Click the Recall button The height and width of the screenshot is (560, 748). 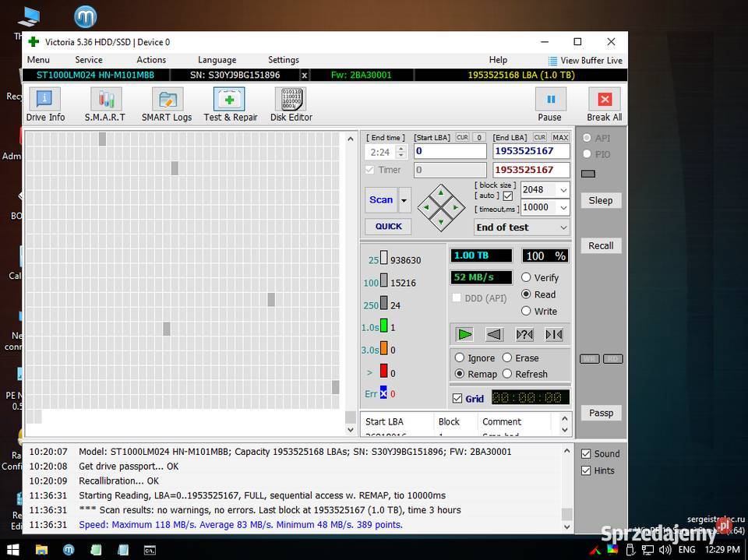pyautogui.click(x=601, y=245)
